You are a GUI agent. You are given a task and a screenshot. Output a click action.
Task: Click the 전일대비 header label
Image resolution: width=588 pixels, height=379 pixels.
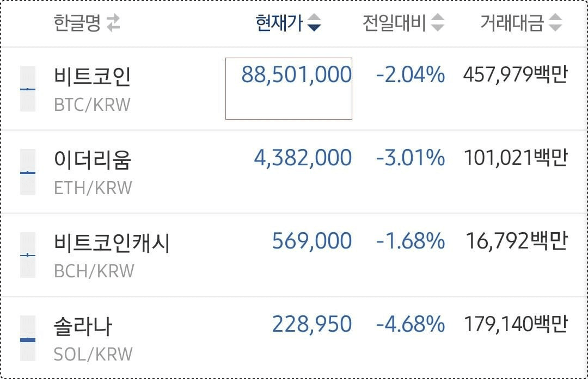394,23
